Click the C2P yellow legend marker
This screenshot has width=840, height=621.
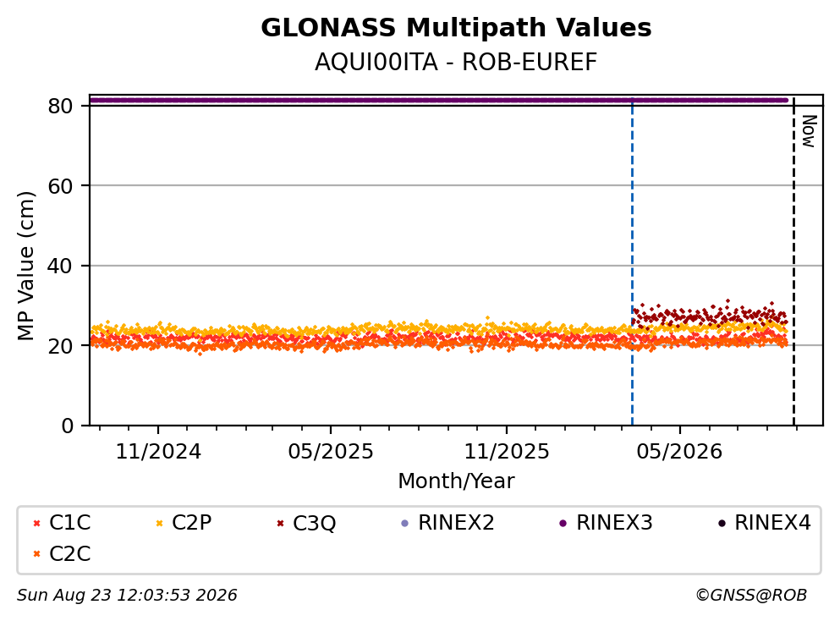(x=159, y=524)
